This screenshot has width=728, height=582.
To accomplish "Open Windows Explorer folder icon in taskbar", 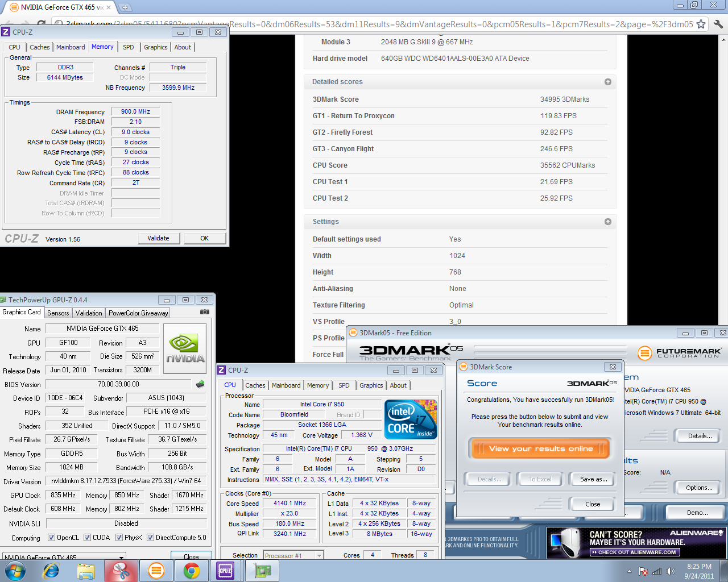I will point(86,571).
